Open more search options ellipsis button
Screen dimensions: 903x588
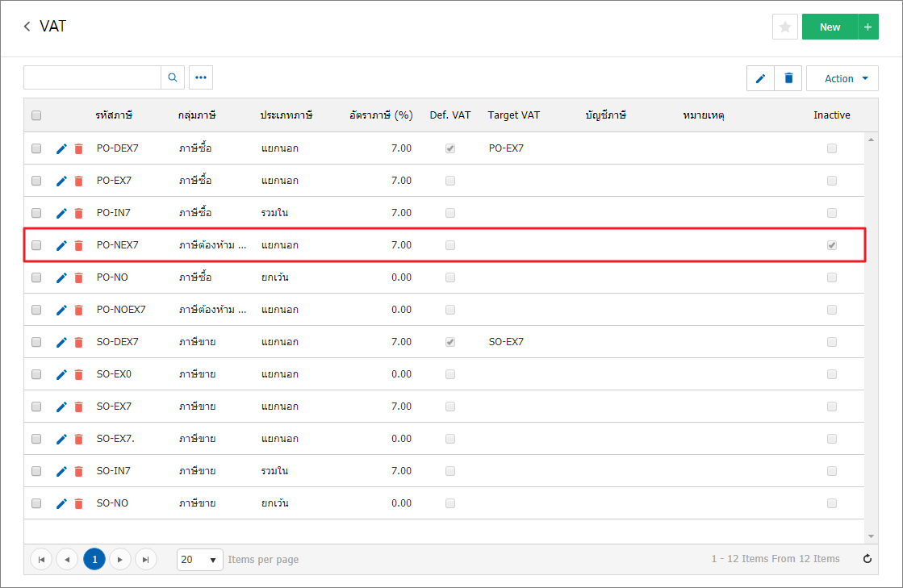click(x=201, y=77)
